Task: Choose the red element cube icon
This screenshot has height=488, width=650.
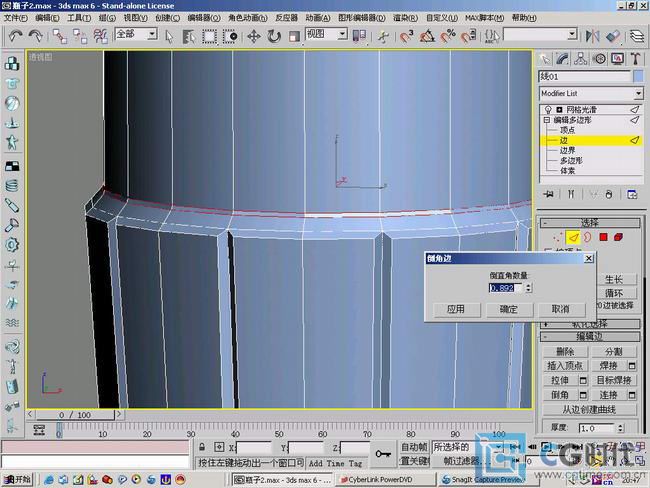Action: 618,237
